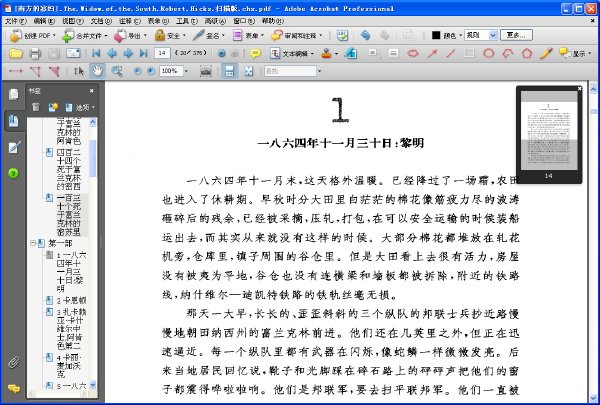Open the Bookmarks panel icon in sidebar
This screenshot has height=405, width=600.
point(13,121)
